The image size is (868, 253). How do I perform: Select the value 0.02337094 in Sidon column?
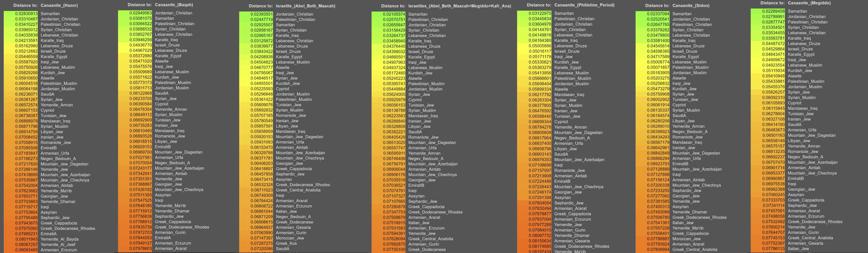click(658, 14)
